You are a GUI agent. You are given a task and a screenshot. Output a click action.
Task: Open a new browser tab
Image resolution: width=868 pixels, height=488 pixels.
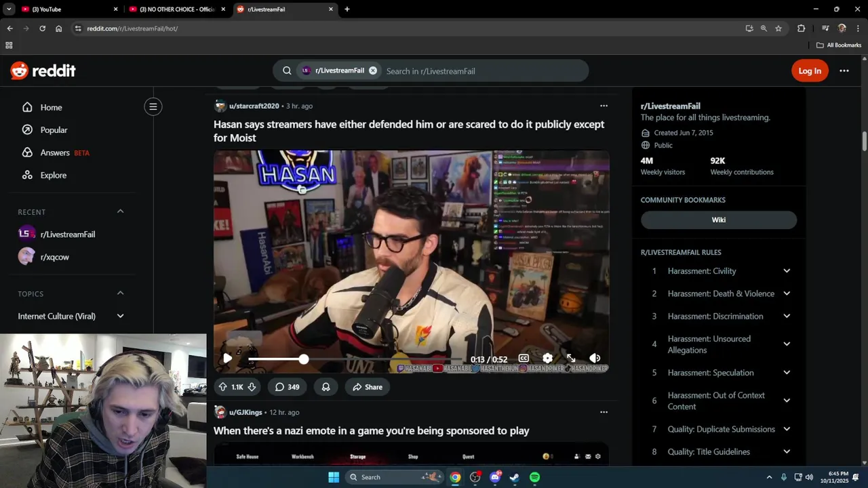pos(347,9)
